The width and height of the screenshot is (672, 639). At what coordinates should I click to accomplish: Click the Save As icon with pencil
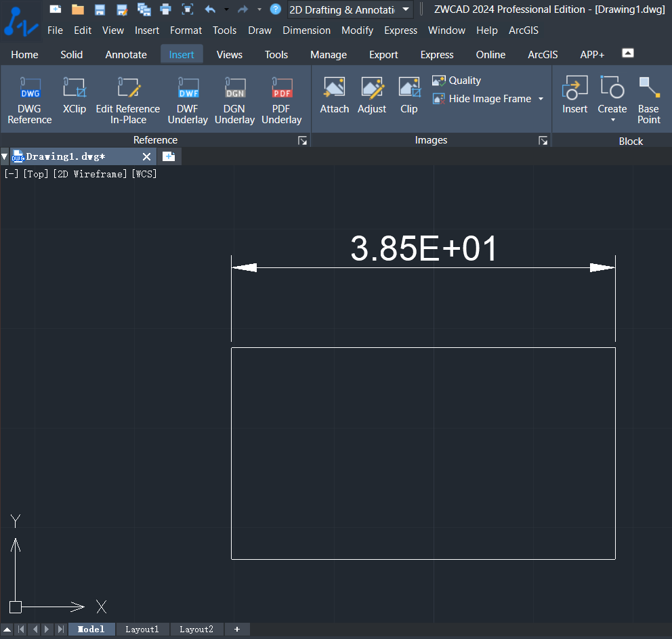click(x=122, y=9)
